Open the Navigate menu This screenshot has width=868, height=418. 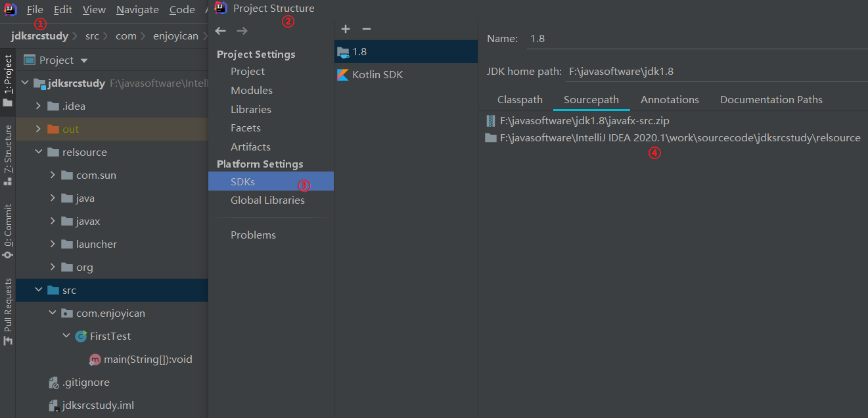click(x=137, y=9)
